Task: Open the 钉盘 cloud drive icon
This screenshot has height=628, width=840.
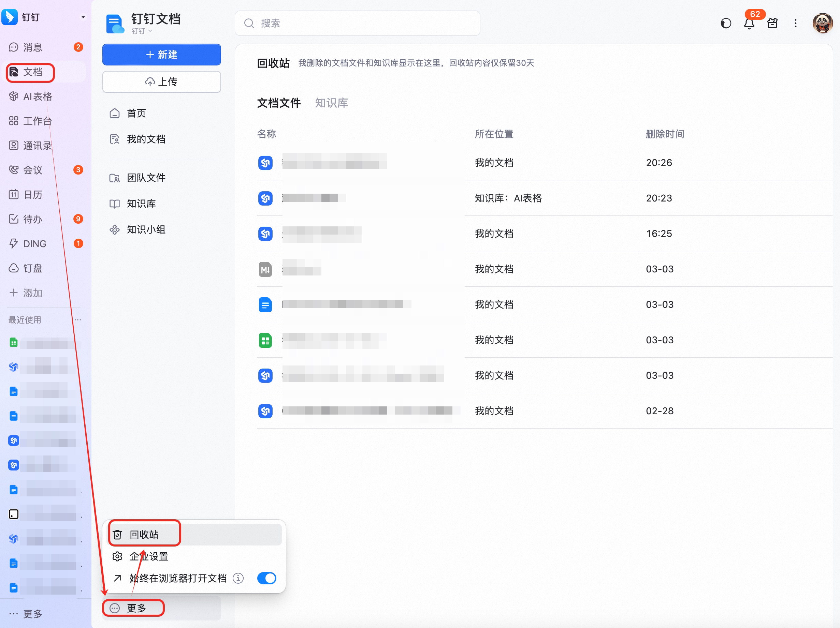Action: point(14,268)
